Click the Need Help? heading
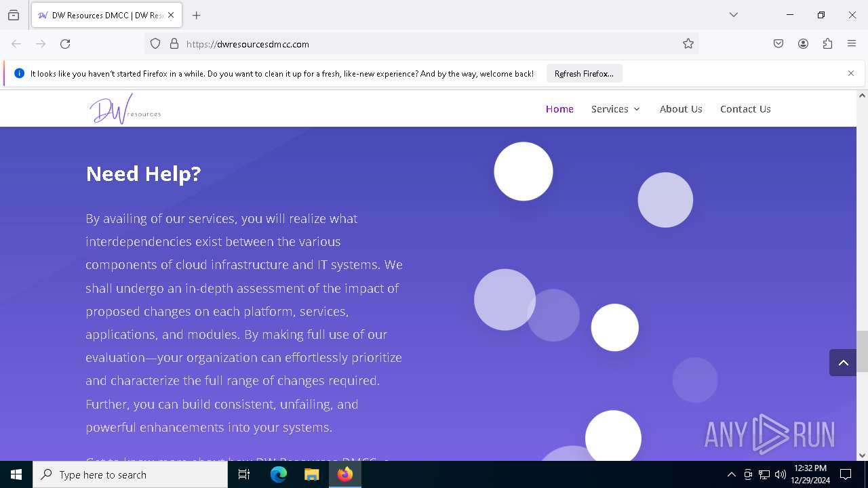868x488 pixels. tap(144, 174)
